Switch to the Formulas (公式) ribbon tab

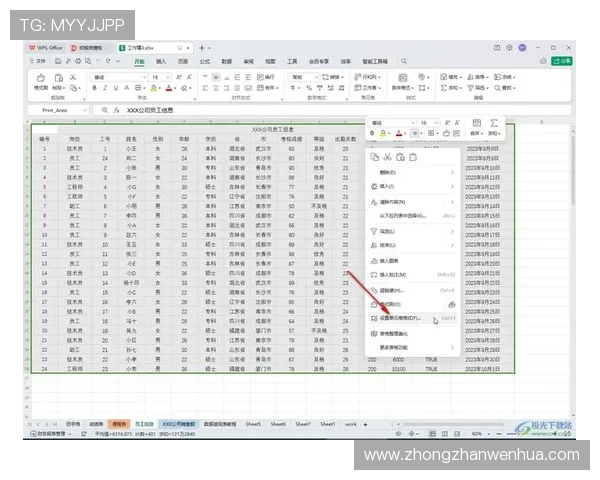click(205, 61)
